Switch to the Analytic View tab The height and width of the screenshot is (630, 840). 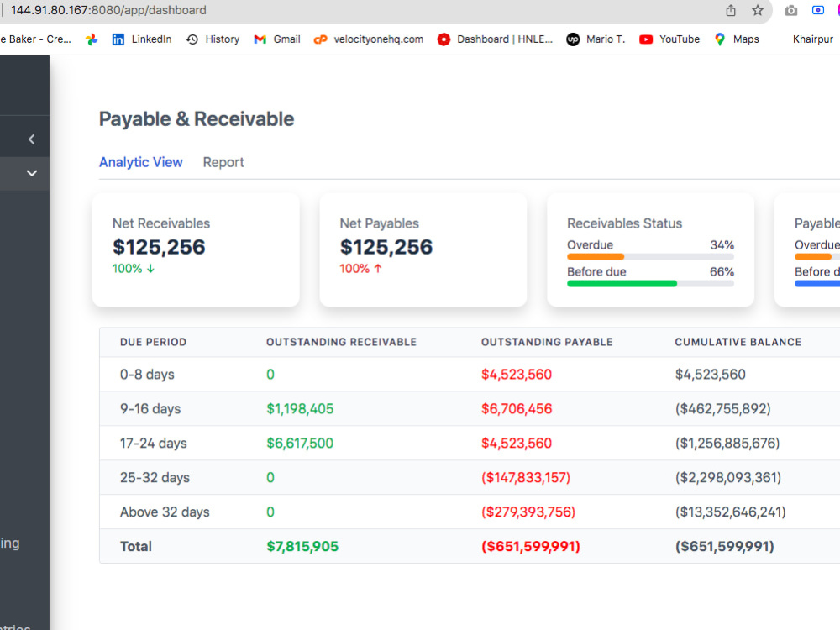[141, 162]
